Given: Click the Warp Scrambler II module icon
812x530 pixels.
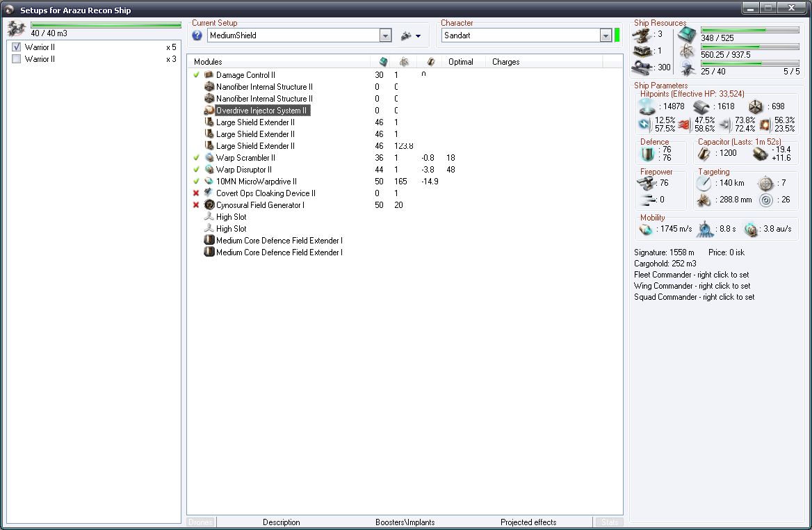Looking at the screenshot, I should (209, 157).
